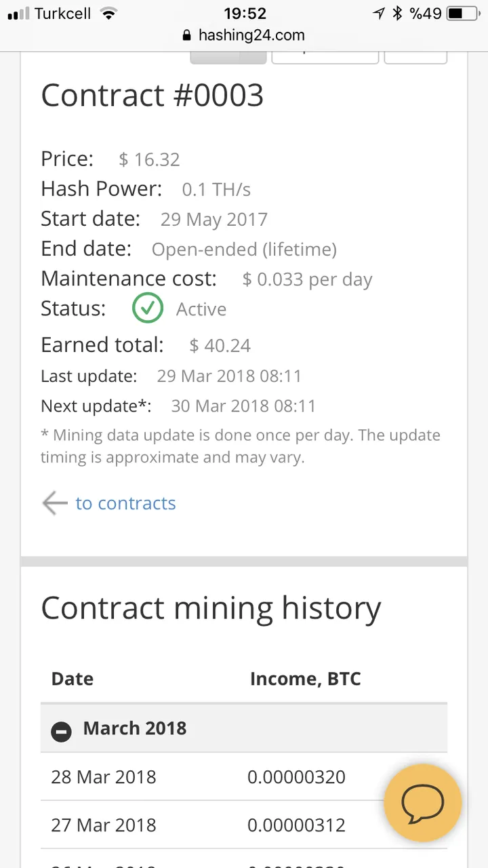Click the Date column header
Screen dimensions: 488x868
(x=73, y=679)
